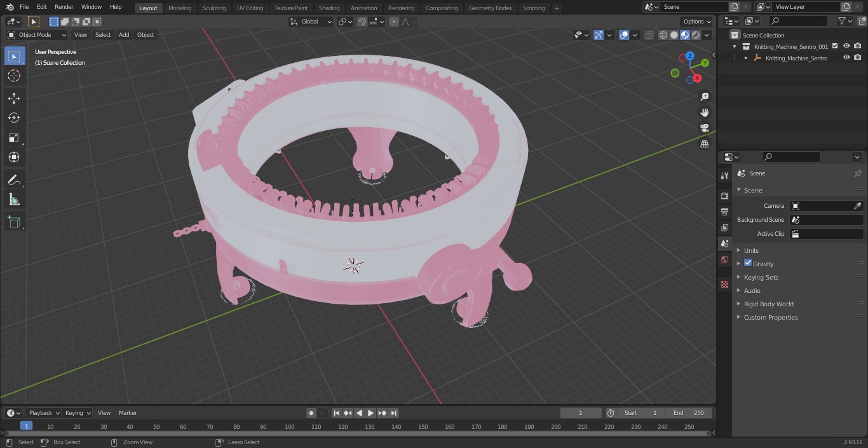Open the Texture properties tab
Viewport: 868px width, 448px height.
point(724,284)
